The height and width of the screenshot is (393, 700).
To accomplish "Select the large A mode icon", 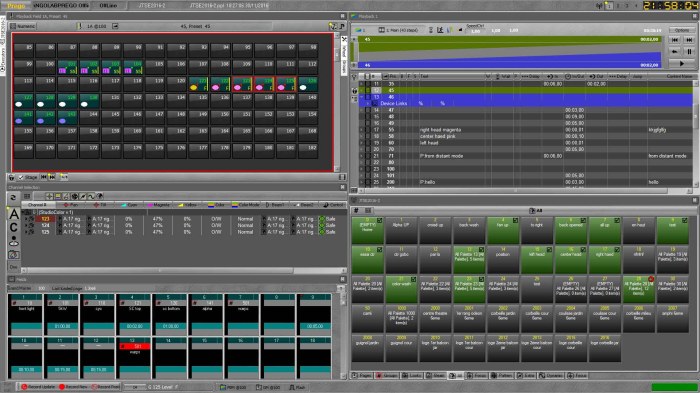I will (x=14, y=215).
